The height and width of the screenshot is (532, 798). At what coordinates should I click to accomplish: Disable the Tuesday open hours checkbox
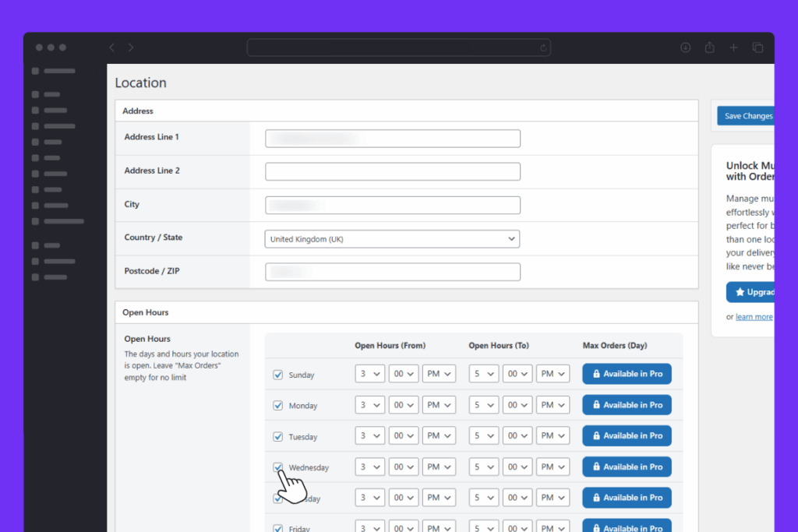[x=278, y=436]
